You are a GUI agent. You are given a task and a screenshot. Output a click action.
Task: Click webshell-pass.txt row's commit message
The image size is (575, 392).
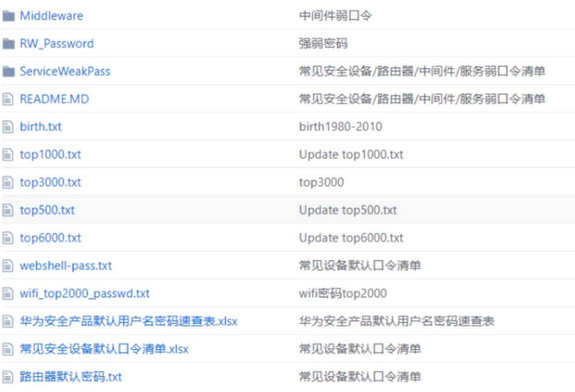360,265
